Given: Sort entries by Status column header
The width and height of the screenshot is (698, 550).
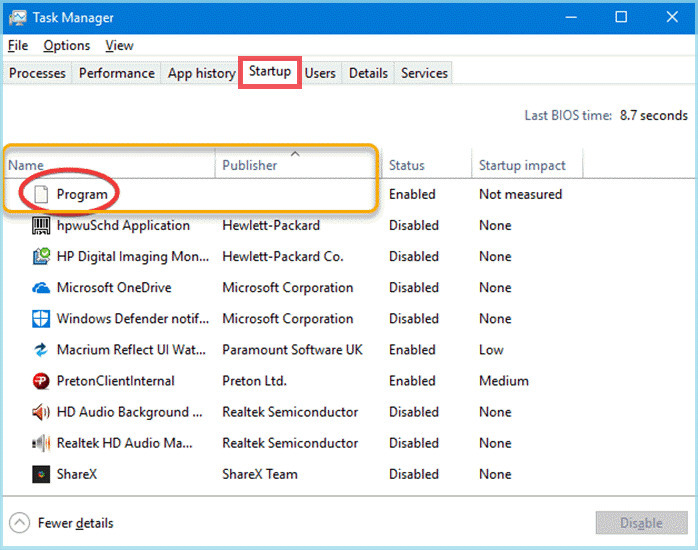Looking at the screenshot, I should point(407,165).
